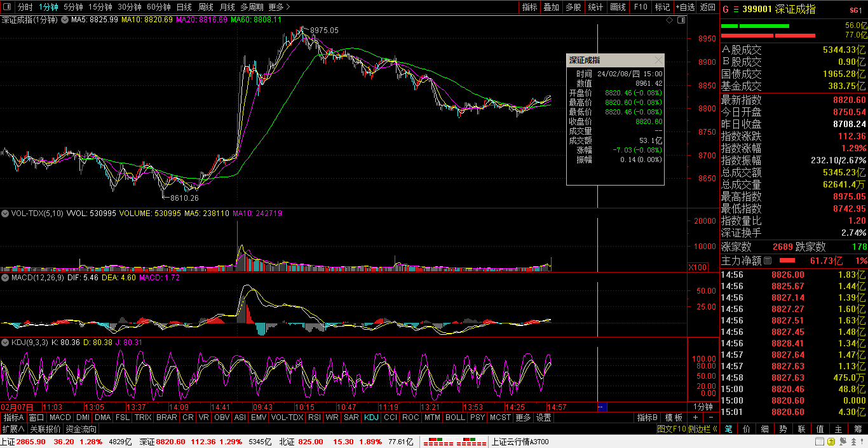This screenshot has height=448, width=868.
Task: Select the MCST indicator tab
Action: tap(500, 417)
